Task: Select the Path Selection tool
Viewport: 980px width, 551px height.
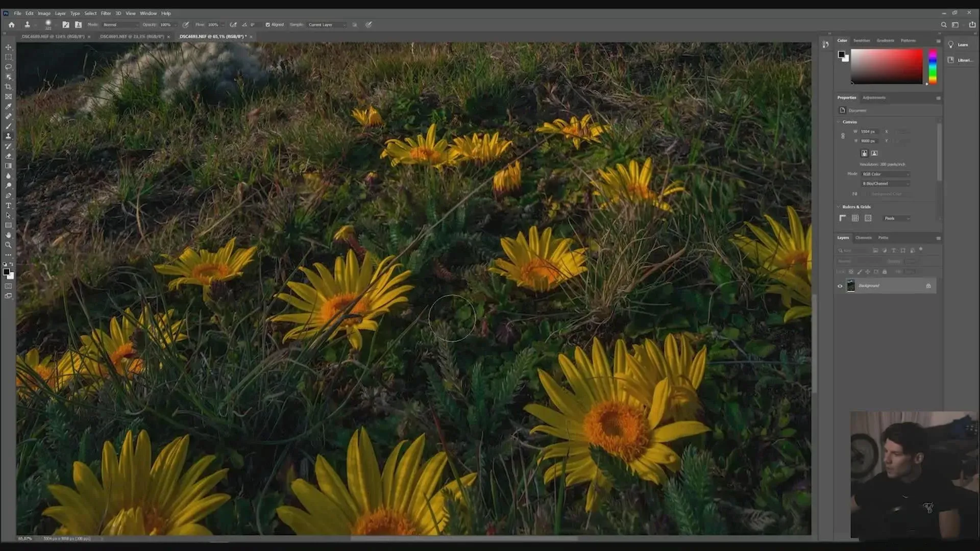Action: 8,215
